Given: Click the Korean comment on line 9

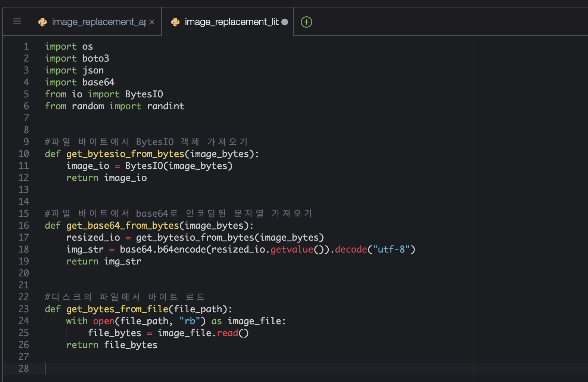Looking at the screenshot, I should pyautogui.click(x=146, y=142).
